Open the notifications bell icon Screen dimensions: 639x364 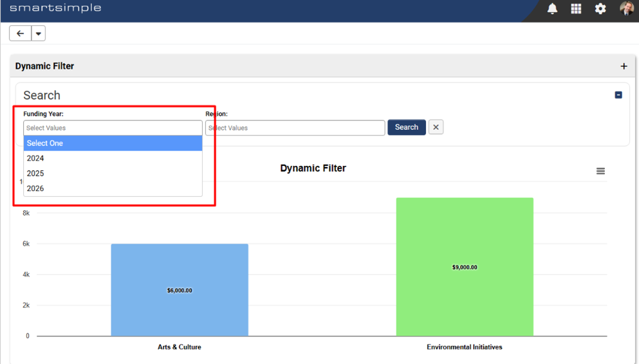pyautogui.click(x=552, y=8)
